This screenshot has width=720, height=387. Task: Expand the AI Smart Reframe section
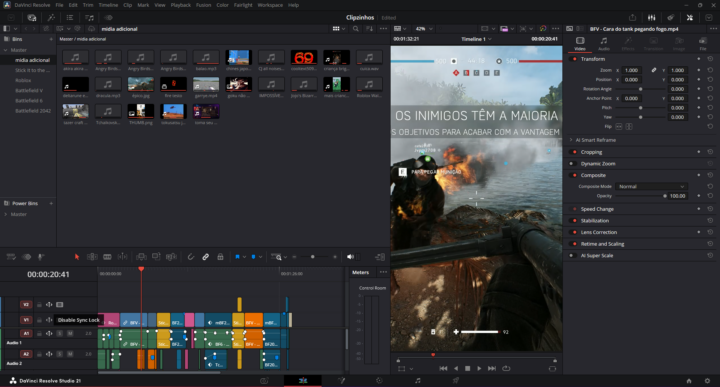pyautogui.click(x=596, y=140)
